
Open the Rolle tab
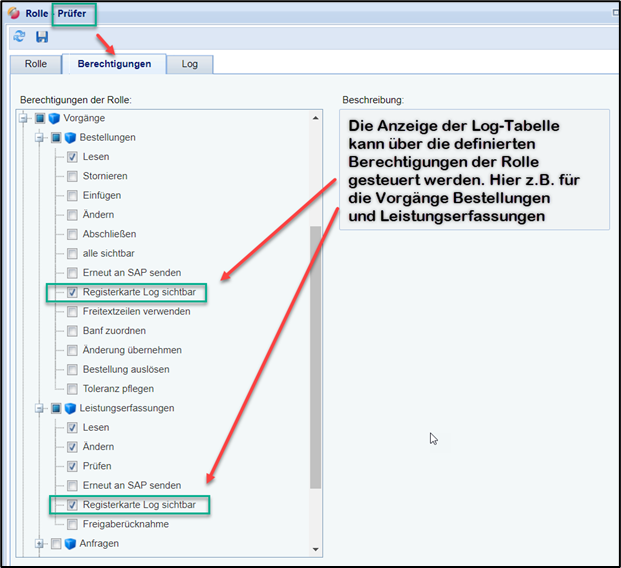pos(35,64)
